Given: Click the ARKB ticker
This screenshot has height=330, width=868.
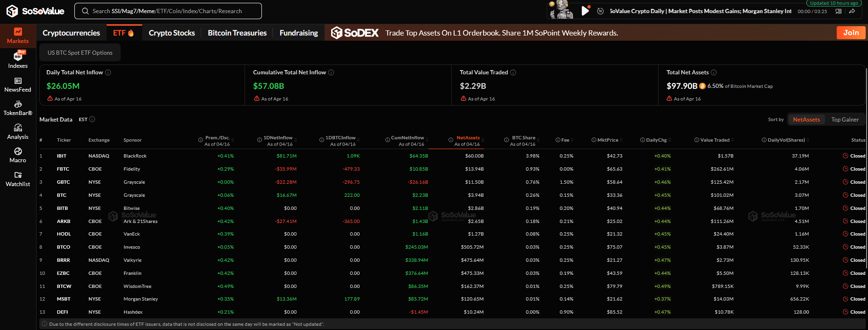Looking at the screenshot, I should pyautogui.click(x=64, y=221).
